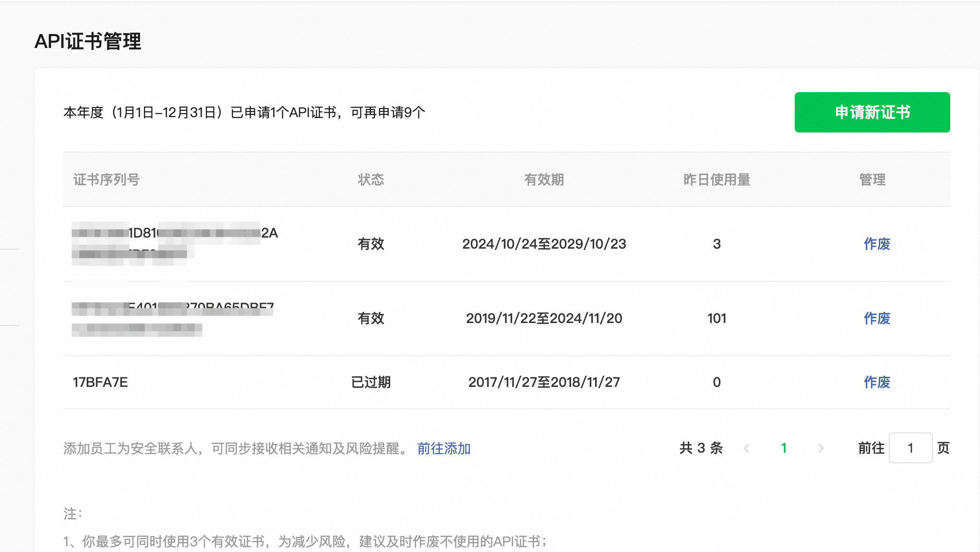The width and height of the screenshot is (980, 552).
Task: Focus the 前往 page number input field
Action: 910,448
